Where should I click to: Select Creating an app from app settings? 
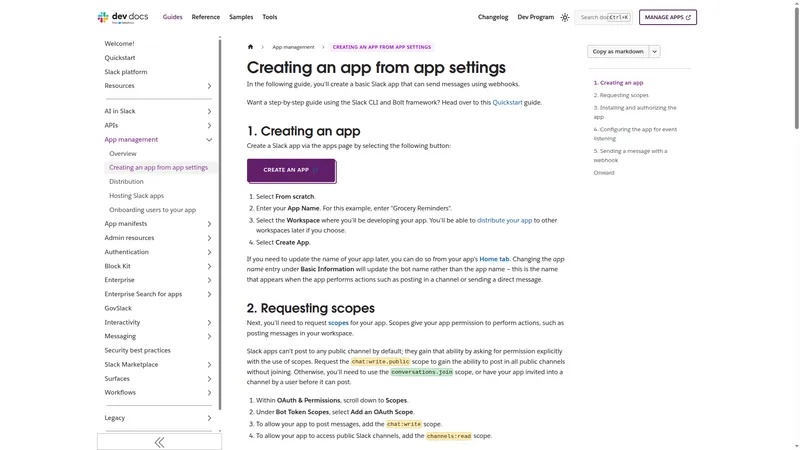[x=158, y=167]
